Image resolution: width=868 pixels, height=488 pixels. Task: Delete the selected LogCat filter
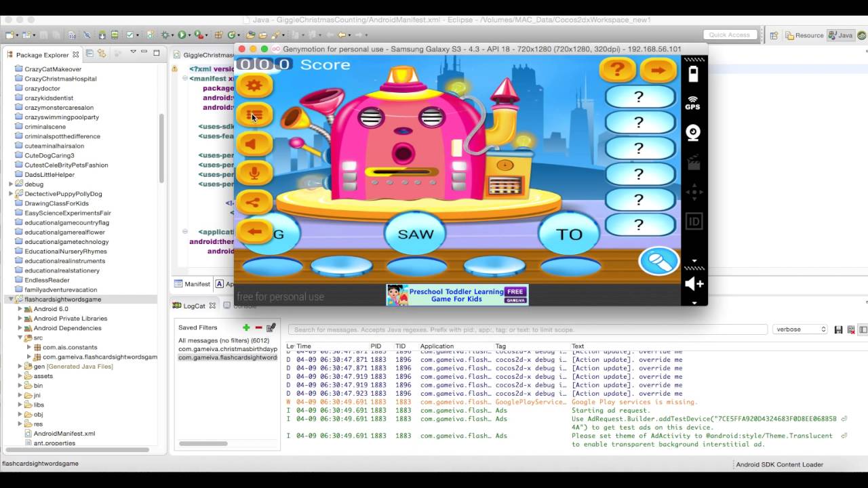258,327
